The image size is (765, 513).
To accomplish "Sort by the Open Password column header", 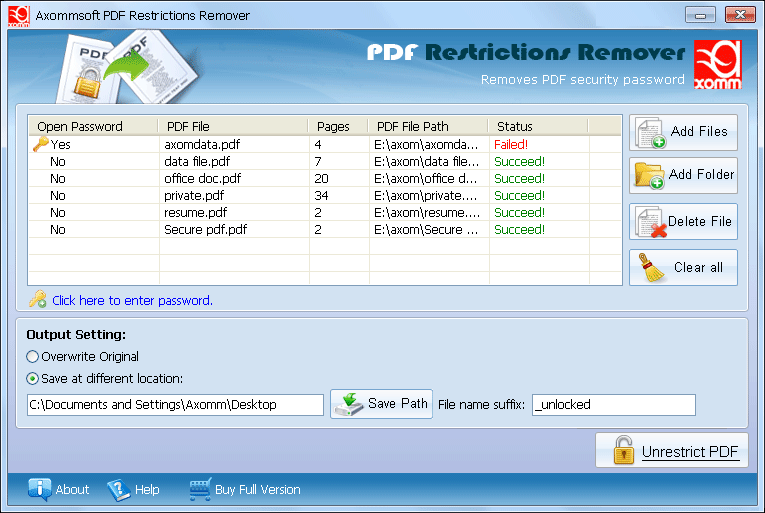I will click(93, 126).
